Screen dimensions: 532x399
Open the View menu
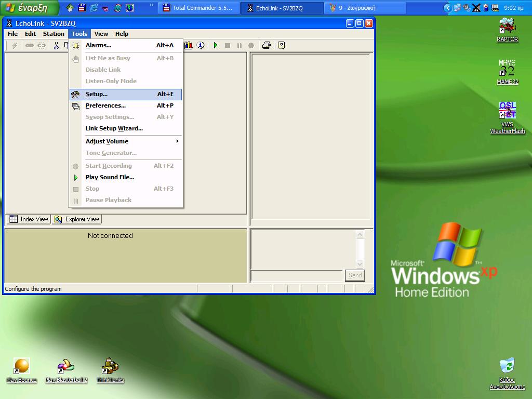click(101, 34)
